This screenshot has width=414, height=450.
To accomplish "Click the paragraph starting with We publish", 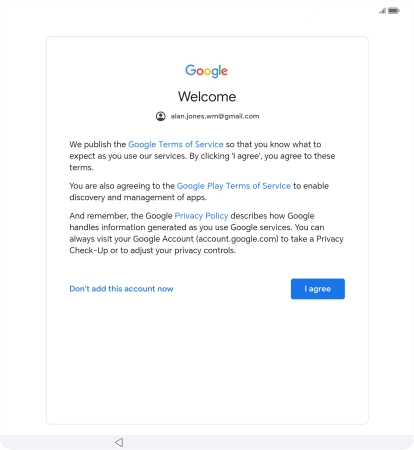I will 202,156.
